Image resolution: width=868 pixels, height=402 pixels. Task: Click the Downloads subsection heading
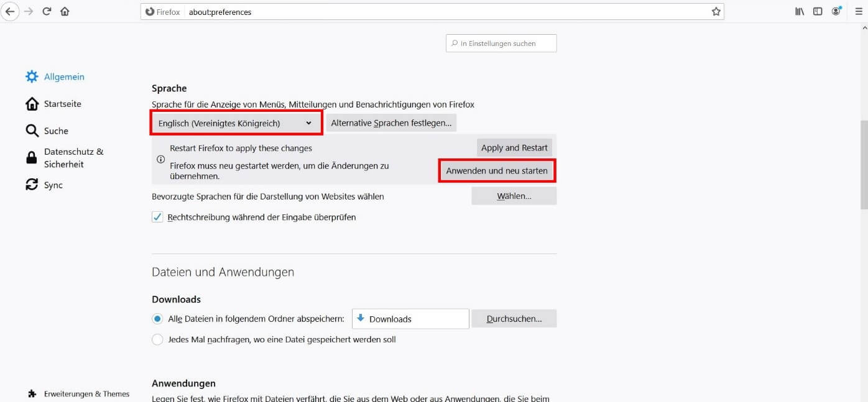click(176, 299)
